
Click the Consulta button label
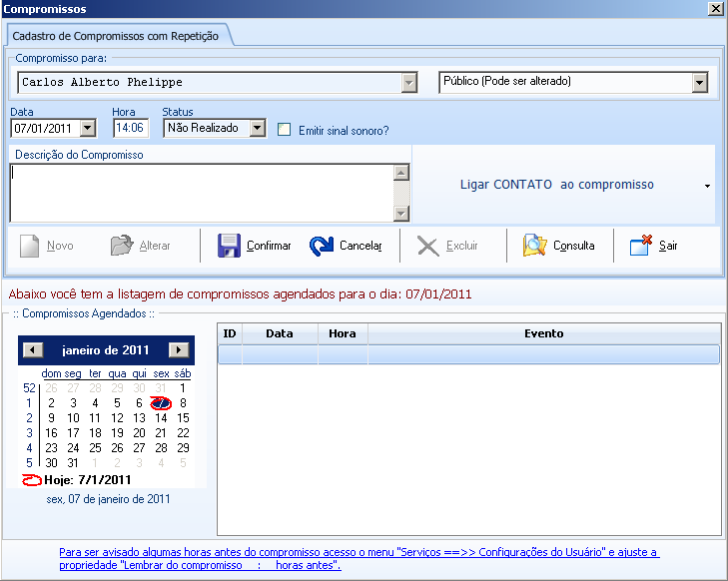(574, 246)
